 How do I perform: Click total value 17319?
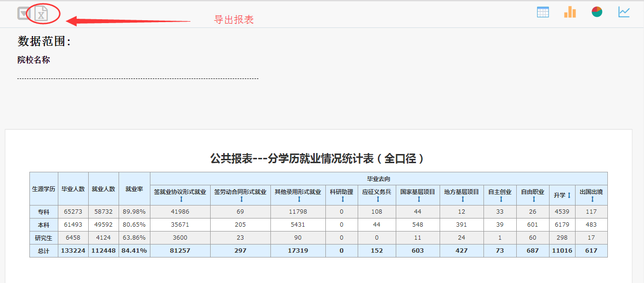tap(298, 251)
